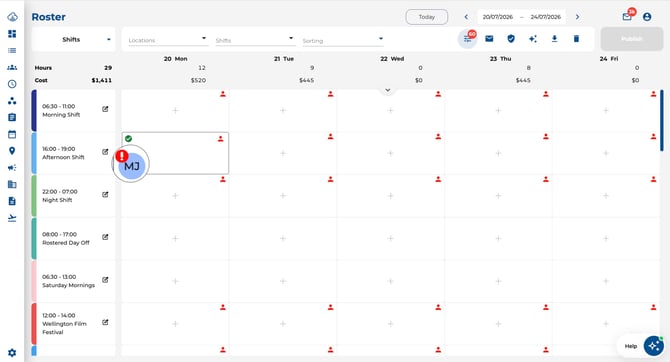This screenshot has height=362, width=670.
Task: Click the Publish button
Action: (632, 39)
